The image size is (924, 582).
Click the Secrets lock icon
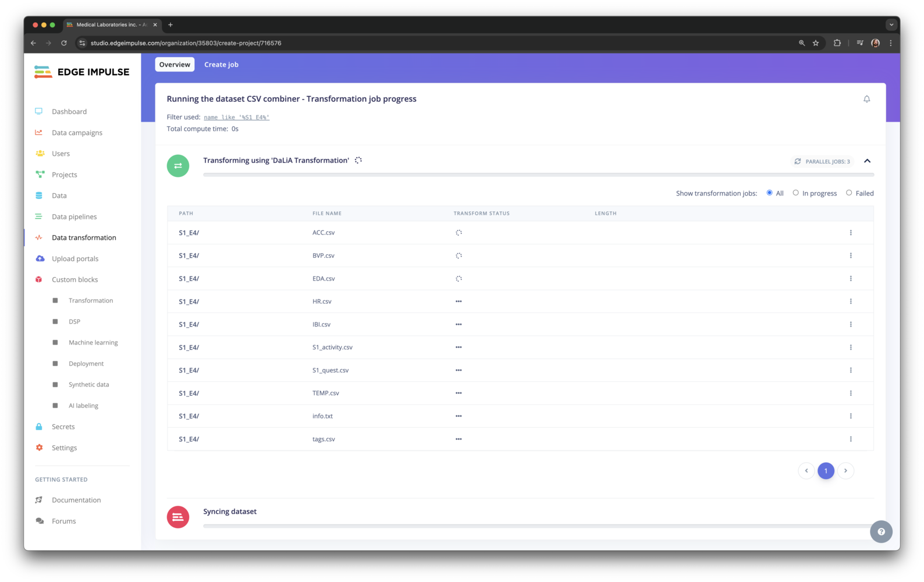point(39,427)
